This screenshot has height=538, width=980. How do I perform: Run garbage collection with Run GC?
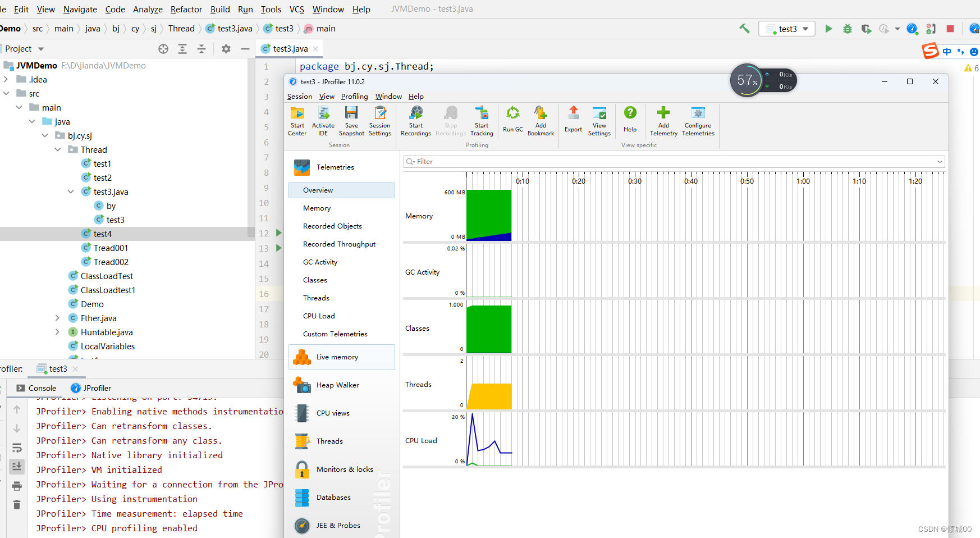coord(513,119)
